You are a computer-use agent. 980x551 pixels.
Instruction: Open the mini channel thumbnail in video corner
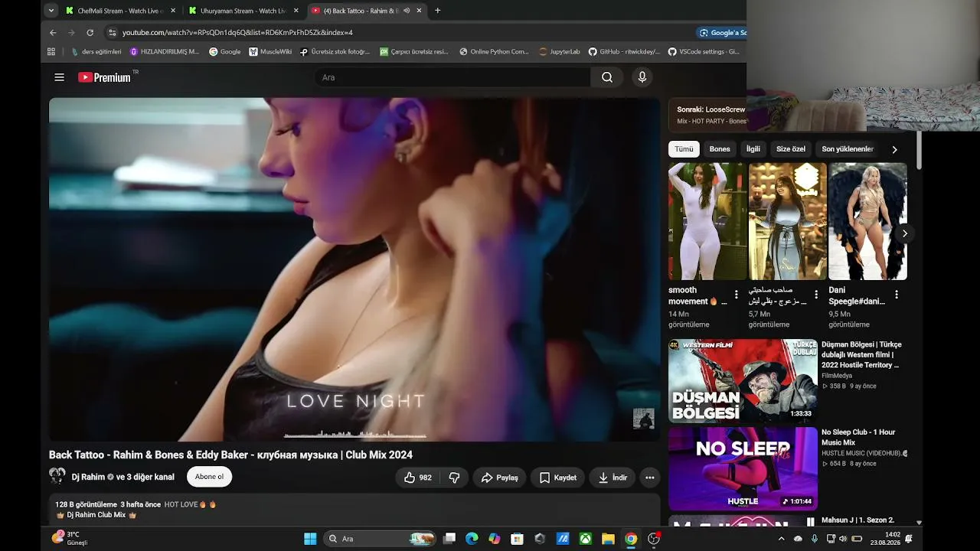643,419
